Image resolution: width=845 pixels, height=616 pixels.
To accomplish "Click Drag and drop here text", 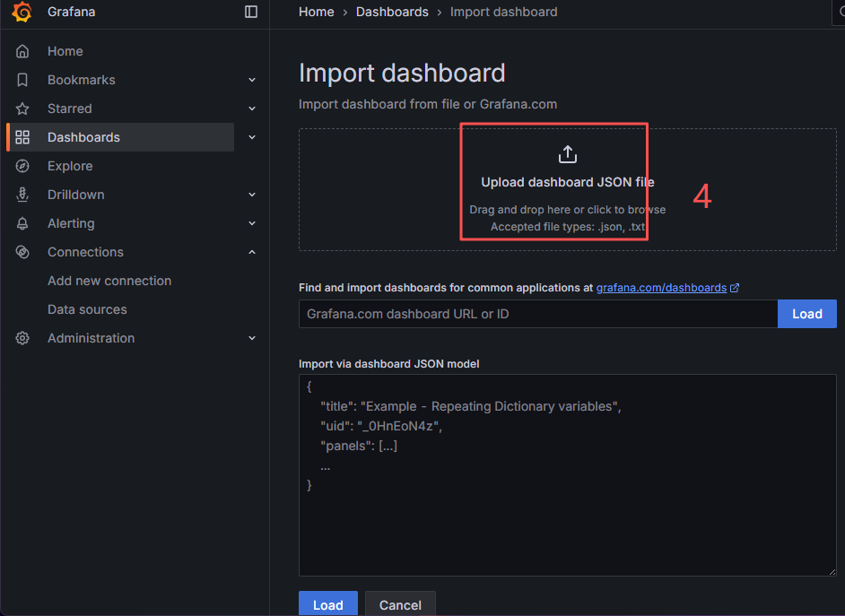I will point(568,210).
